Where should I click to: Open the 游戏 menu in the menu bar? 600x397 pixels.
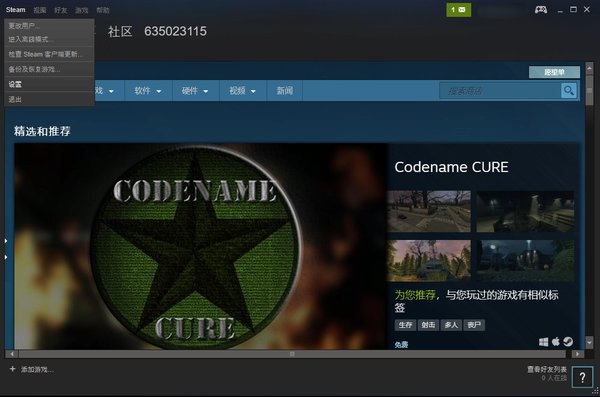[82, 10]
